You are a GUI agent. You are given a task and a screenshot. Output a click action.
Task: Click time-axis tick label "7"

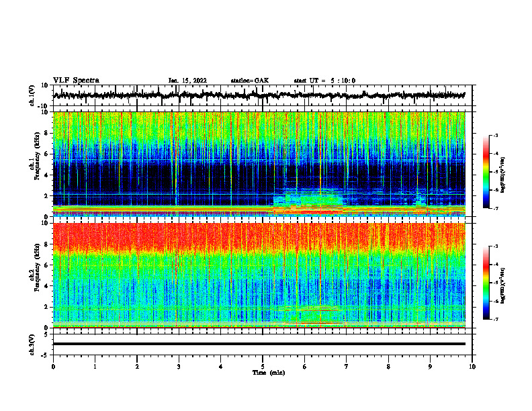(347, 367)
